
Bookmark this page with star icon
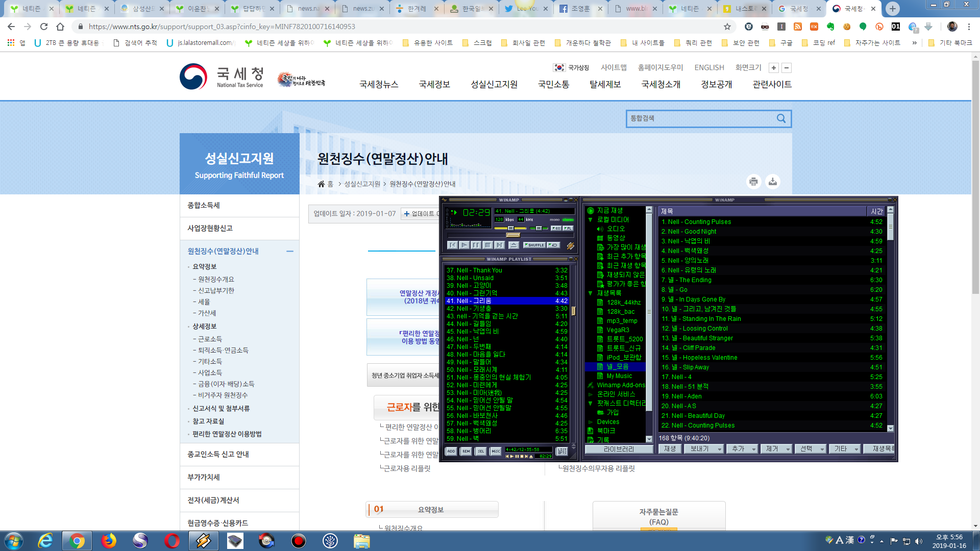727,27
